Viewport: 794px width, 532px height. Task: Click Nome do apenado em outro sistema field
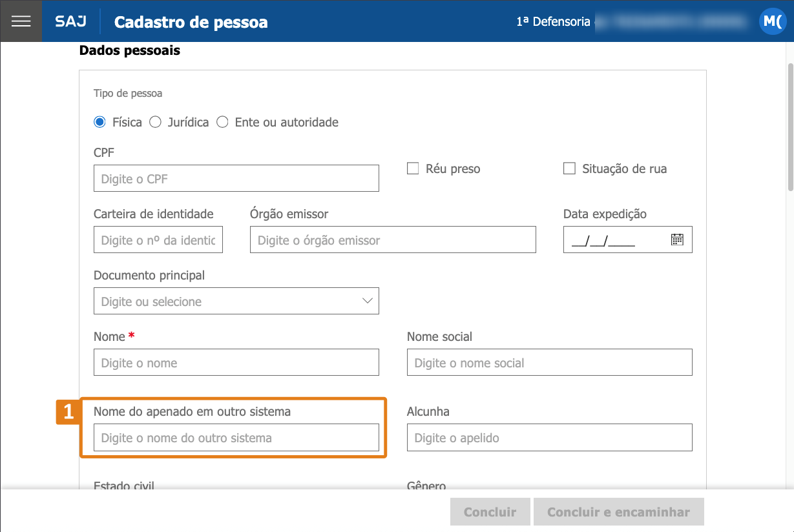click(x=236, y=437)
